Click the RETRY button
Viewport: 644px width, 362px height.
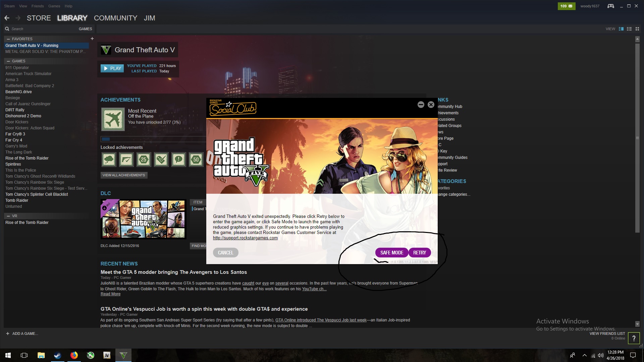(x=419, y=253)
